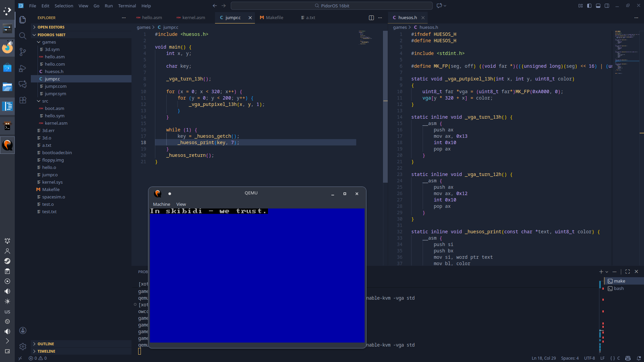Image resolution: width=644 pixels, height=362 pixels.
Task: Toggle the primary sidebar layout control
Action: (x=589, y=6)
